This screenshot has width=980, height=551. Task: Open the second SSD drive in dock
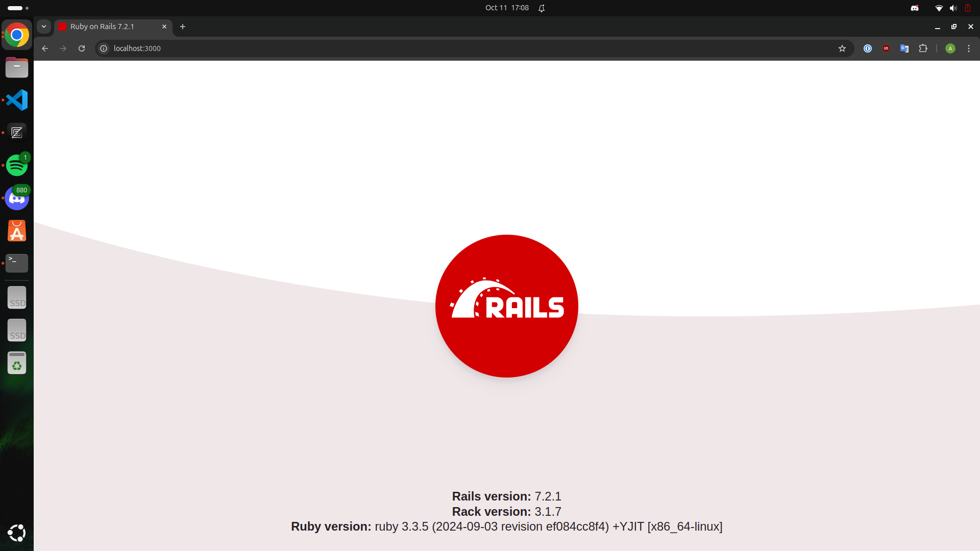point(17,330)
